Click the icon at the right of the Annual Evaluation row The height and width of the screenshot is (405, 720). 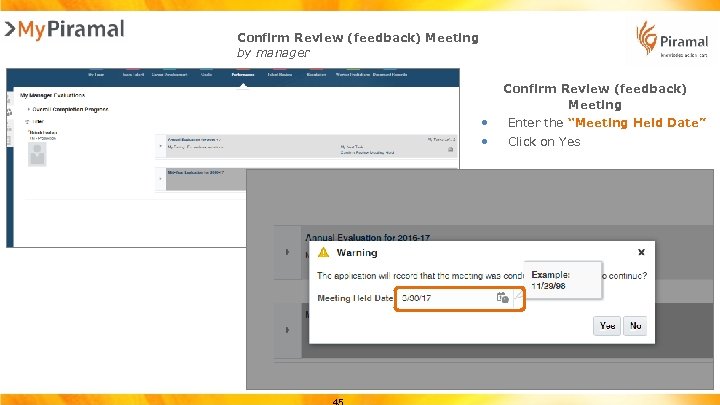(x=450, y=149)
